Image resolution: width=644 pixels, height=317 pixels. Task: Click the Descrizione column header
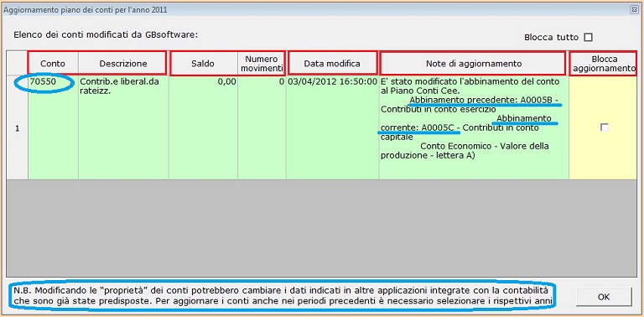pyautogui.click(x=122, y=64)
